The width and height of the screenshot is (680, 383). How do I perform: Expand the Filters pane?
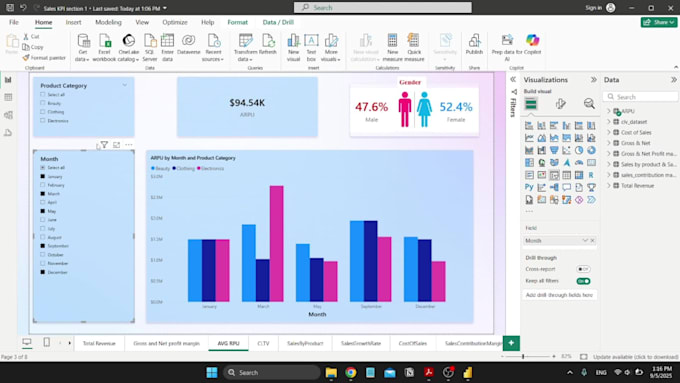[x=513, y=80]
